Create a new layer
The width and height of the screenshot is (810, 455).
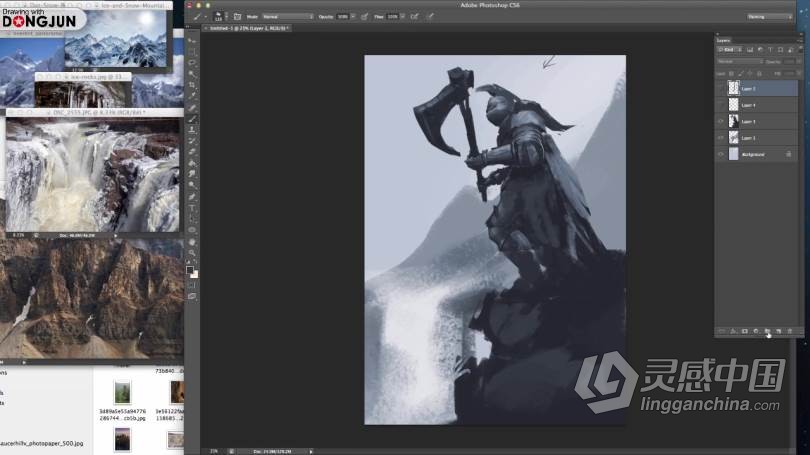[778, 332]
